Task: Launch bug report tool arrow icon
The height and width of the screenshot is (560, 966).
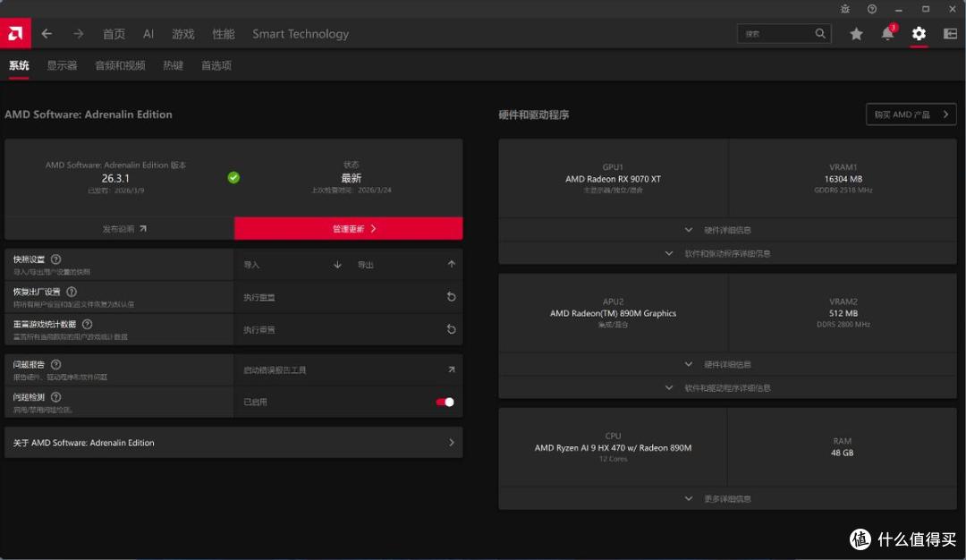Action: click(x=452, y=369)
